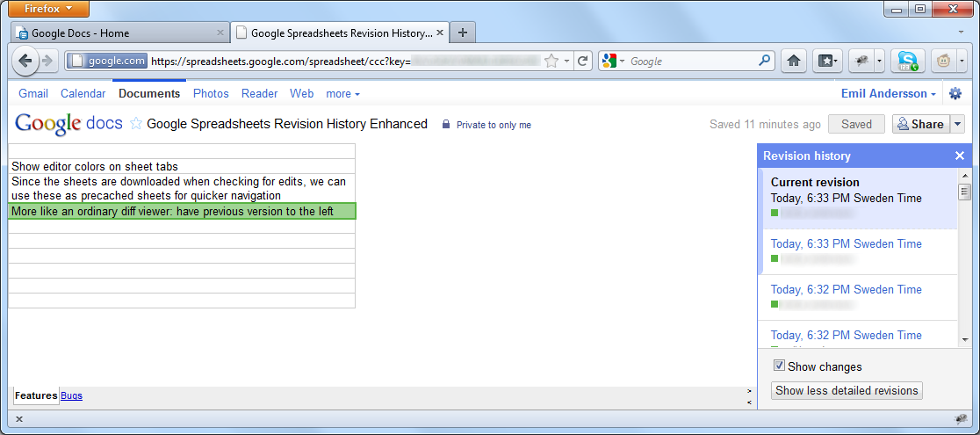Screen dimensions: 980x435
Task: Star the spreadsheet document title
Action: 135,123
